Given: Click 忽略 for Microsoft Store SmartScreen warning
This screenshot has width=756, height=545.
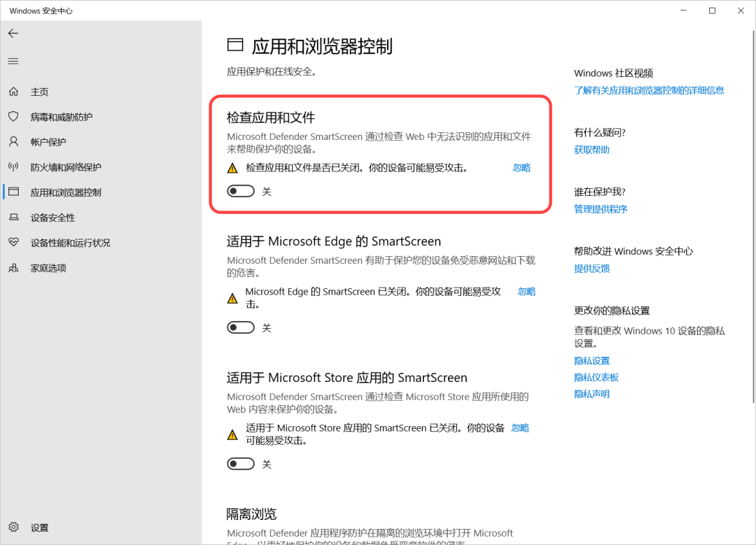Looking at the screenshot, I should click(x=520, y=428).
